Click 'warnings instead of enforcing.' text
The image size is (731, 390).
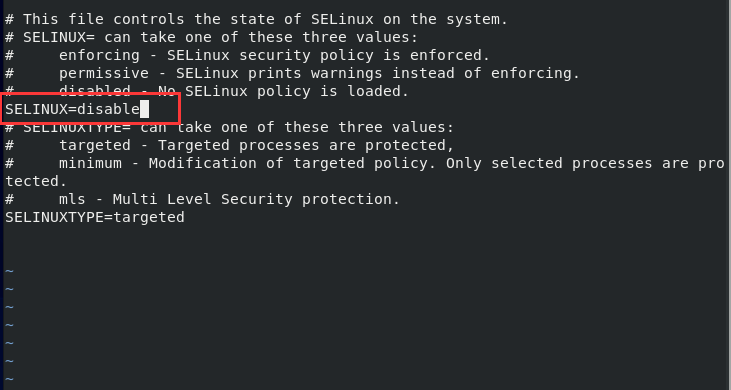coord(445,74)
